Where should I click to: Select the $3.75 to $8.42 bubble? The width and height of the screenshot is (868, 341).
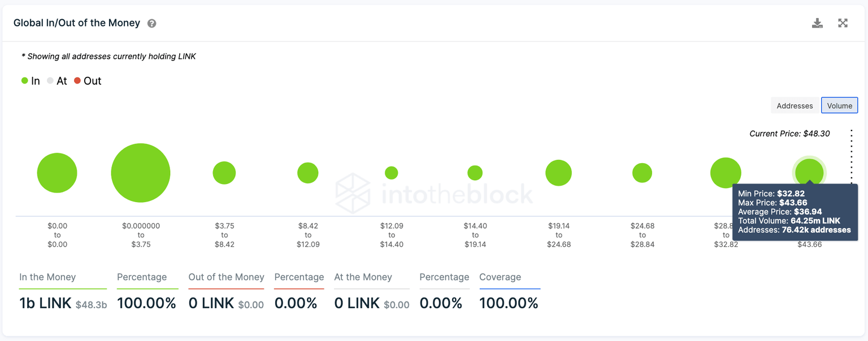pos(224,173)
